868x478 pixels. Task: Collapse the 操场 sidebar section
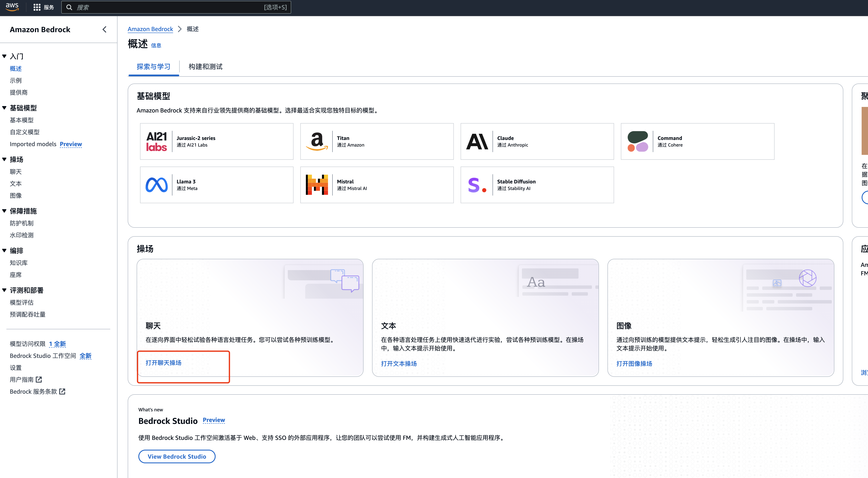point(4,159)
